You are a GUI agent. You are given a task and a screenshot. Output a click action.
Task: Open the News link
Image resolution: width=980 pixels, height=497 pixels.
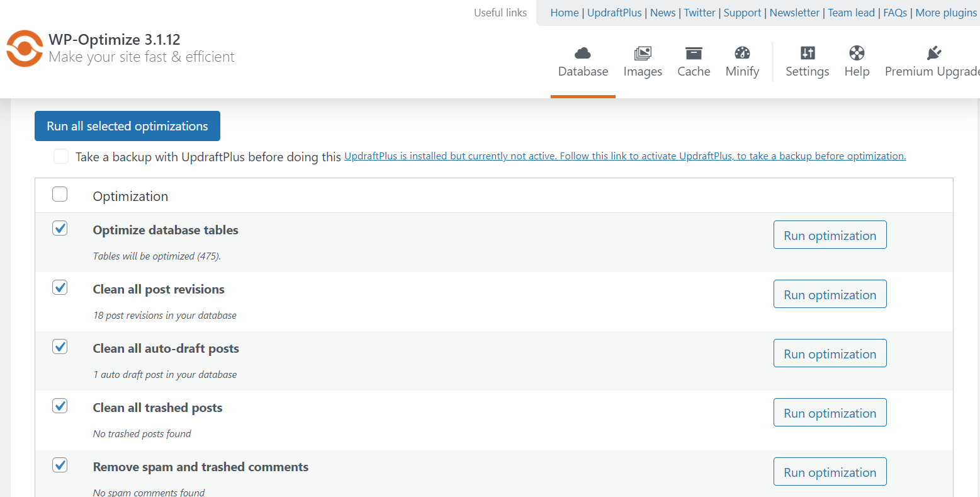click(663, 13)
